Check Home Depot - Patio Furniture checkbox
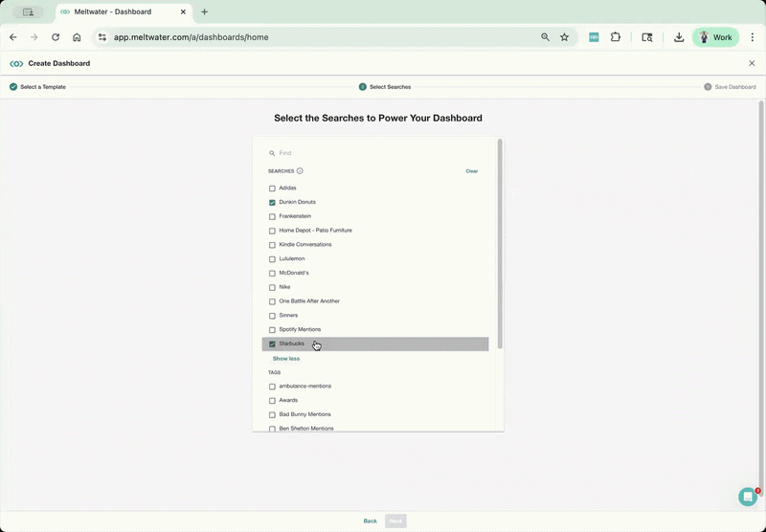The height and width of the screenshot is (532, 766). (272, 231)
